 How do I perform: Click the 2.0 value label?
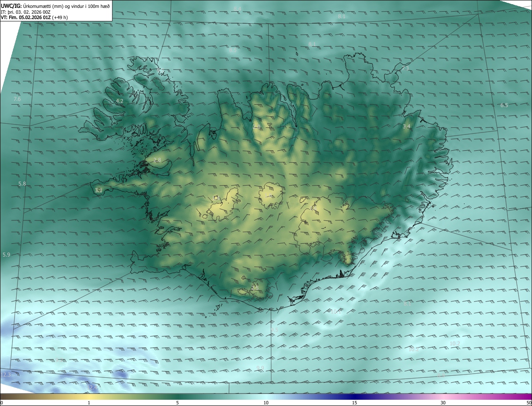click(256, 127)
